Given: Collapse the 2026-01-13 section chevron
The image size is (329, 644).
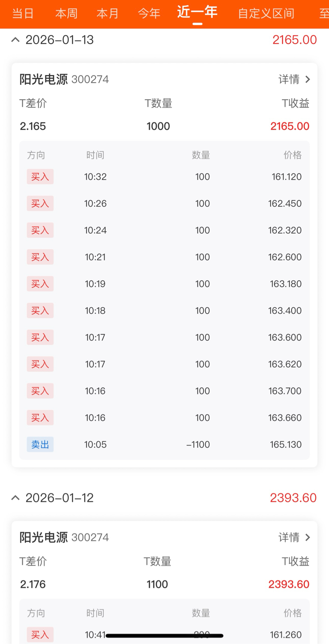Looking at the screenshot, I should (x=15, y=40).
